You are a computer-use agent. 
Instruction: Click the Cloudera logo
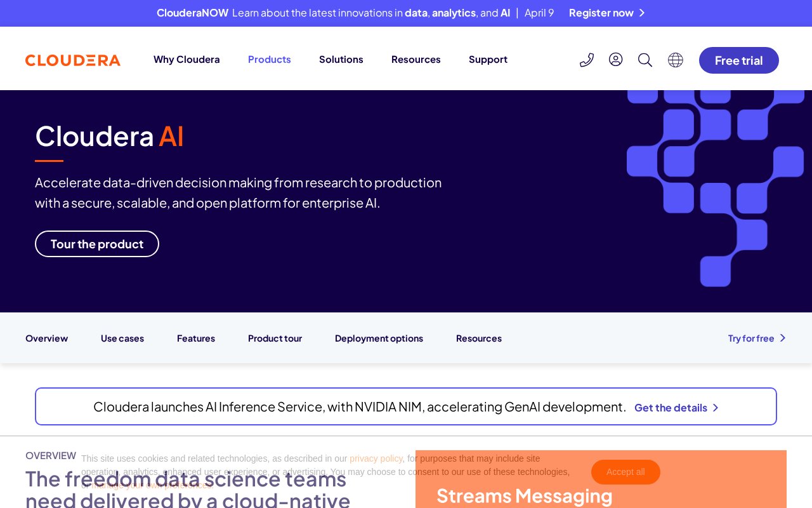[73, 60]
